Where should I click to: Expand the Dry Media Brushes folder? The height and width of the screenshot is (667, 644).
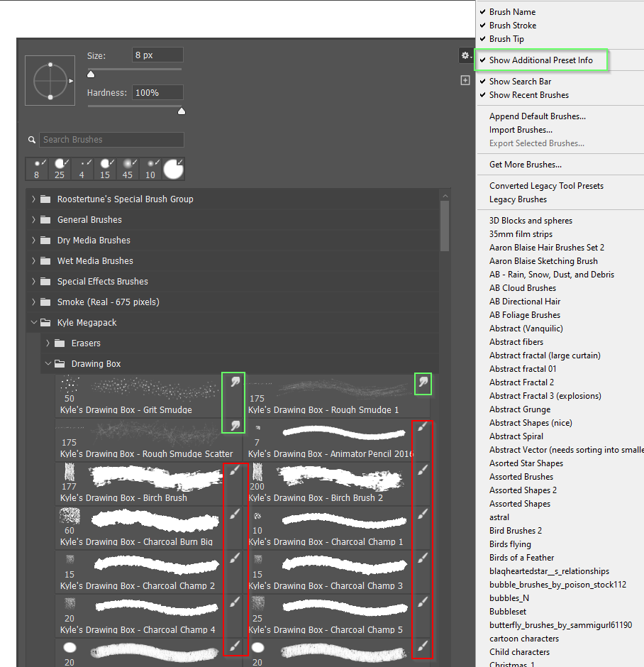[33, 241]
